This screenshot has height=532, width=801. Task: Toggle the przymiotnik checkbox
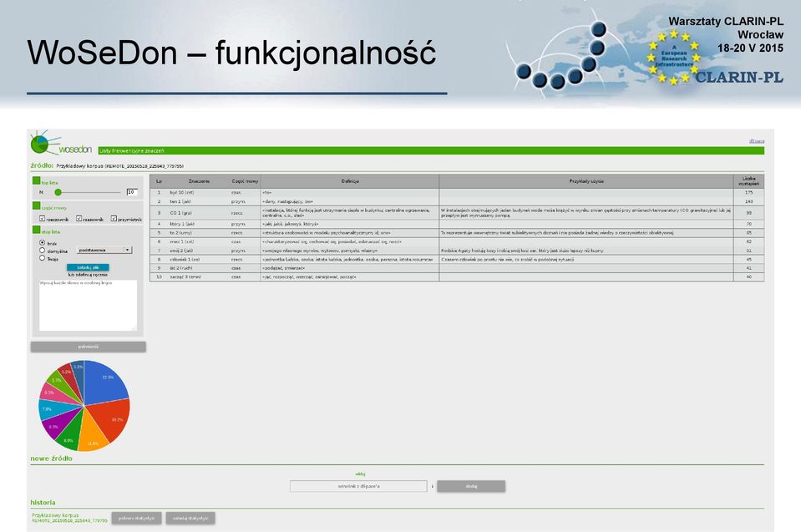pos(114,219)
